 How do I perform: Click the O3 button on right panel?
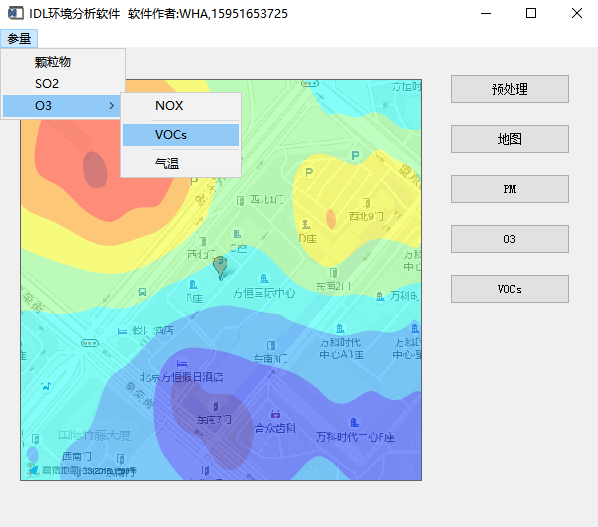coord(510,239)
